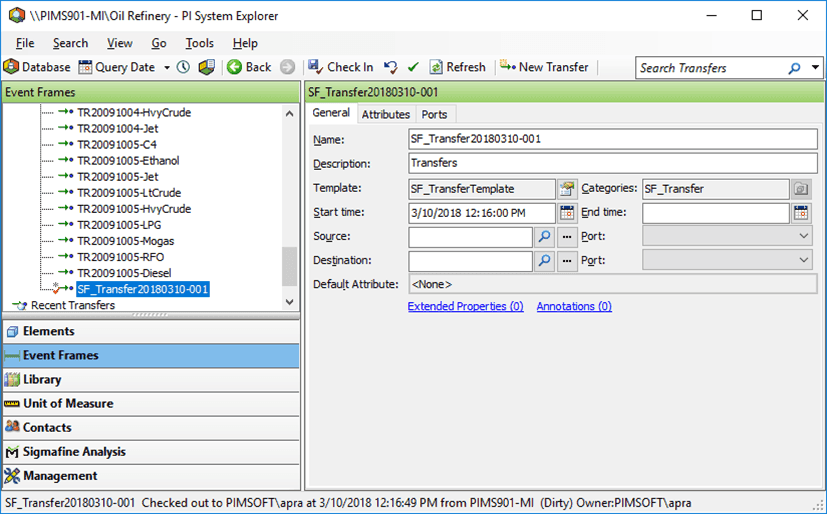Click the Description field containing Transfers
This screenshot has height=514, width=827.
coord(613,163)
